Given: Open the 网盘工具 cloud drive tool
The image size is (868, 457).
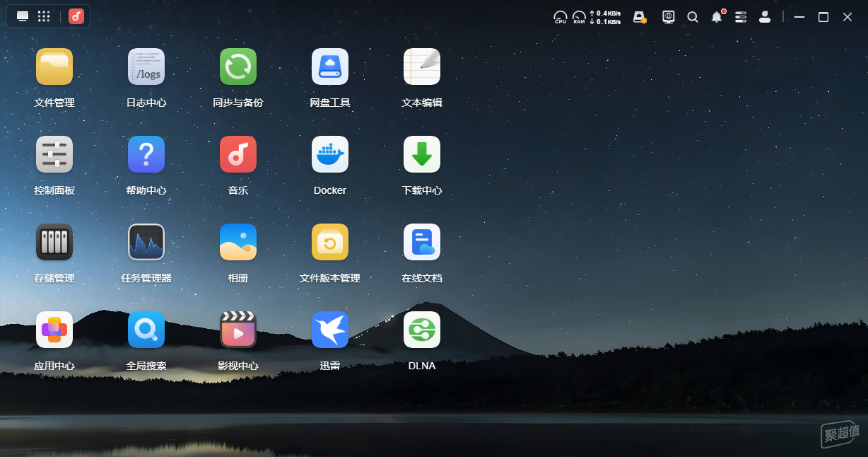Looking at the screenshot, I should [x=330, y=66].
